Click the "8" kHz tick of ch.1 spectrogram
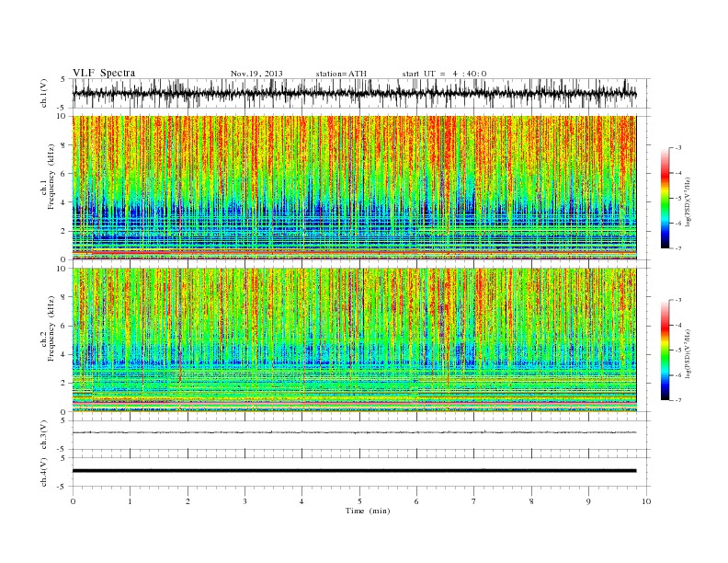The height and width of the screenshot is (563, 728). point(64,145)
